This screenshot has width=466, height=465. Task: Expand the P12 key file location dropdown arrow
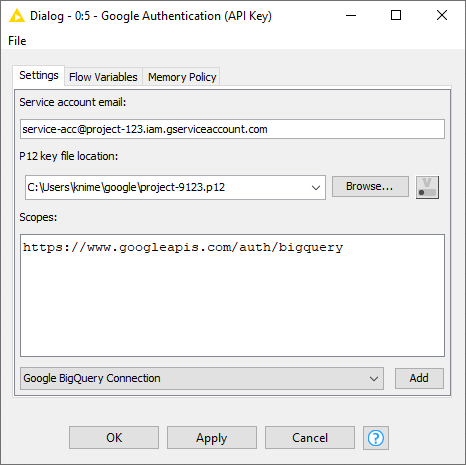point(316,188)
